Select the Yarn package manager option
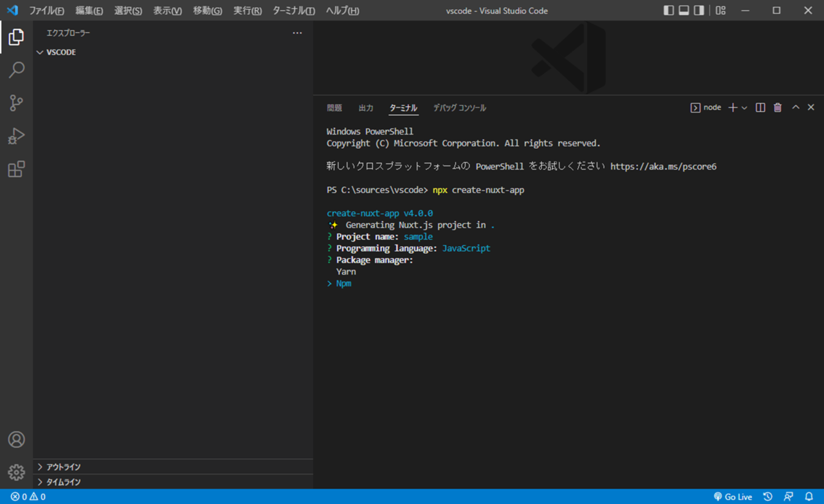The image size is (824, 504). click(346, 272)
